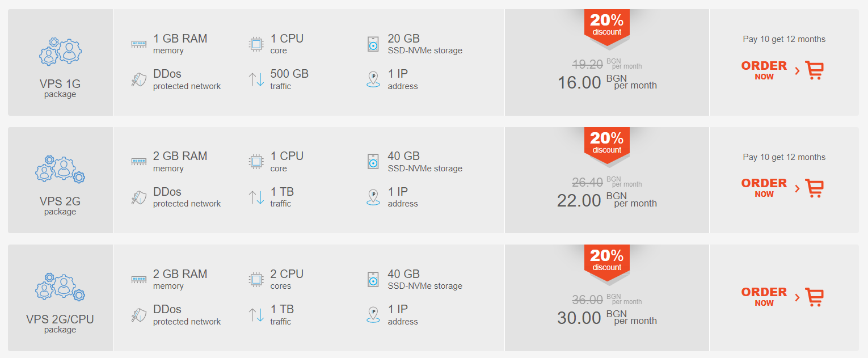The height and width of the screenshot is (358, 868).
Task: Click the DDos shield icon in VPS 2G row
Action: coord(139,197)
